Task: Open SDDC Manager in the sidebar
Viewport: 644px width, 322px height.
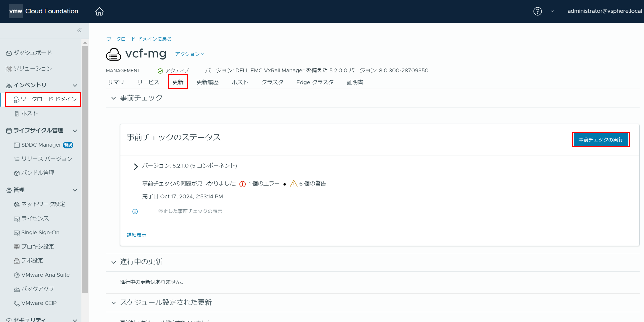Action: pos(41,145)
